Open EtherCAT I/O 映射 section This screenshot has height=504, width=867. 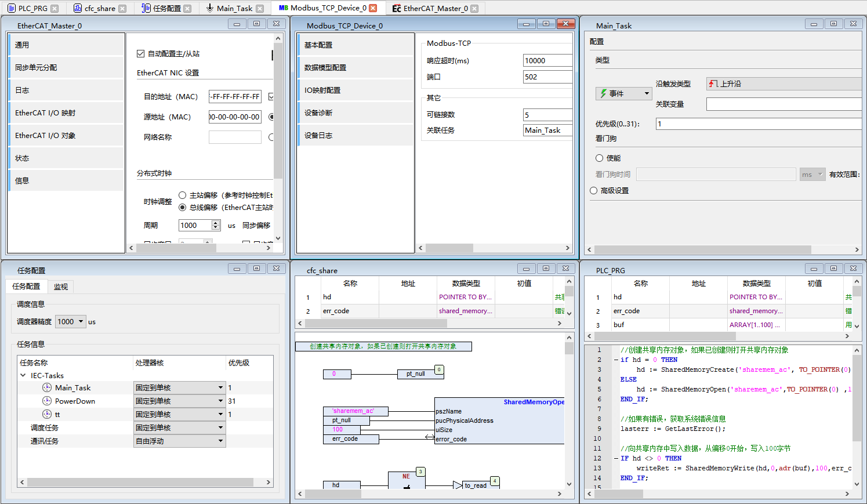click(x=66, y=113)
